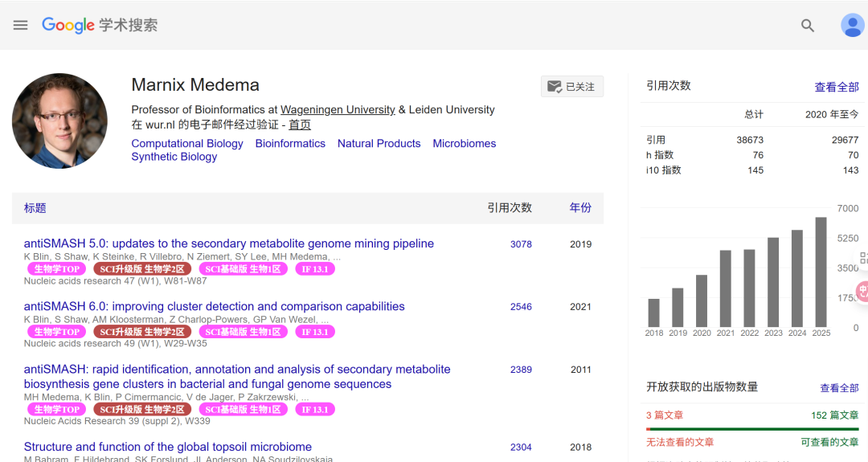Screen dimensions: 868x462
Task: Select the Synthetic Biology interest
Action: click(x=174, y=157)
